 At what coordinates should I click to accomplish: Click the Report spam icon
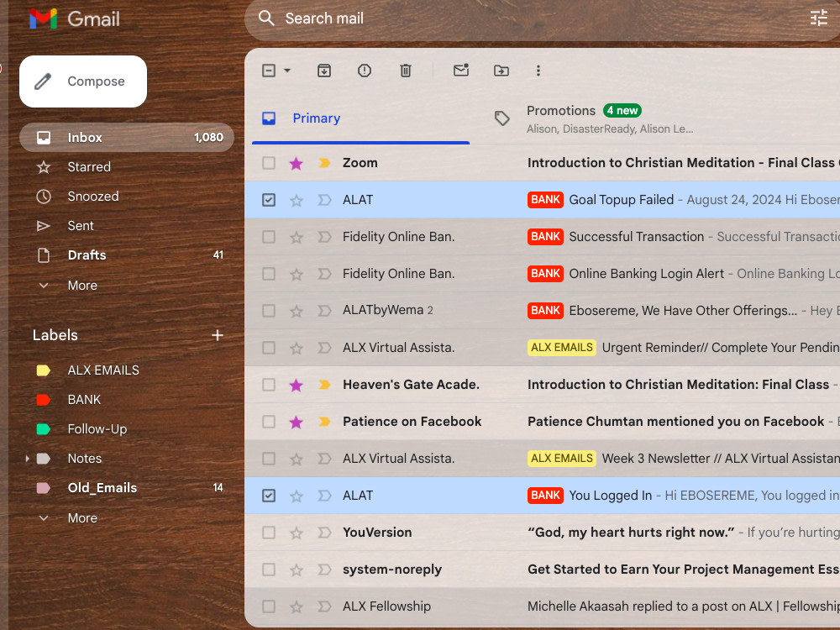pyautogui.click(x=365, y=71)
